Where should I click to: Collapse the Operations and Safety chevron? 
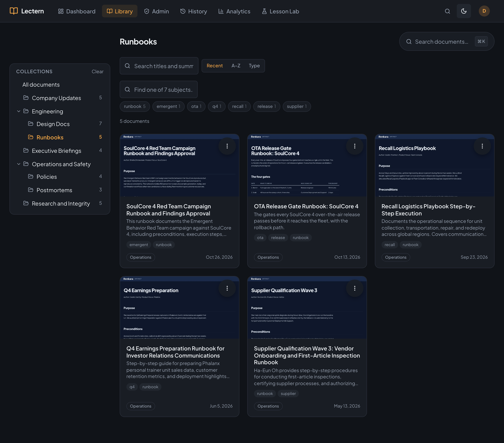[19, 164]
